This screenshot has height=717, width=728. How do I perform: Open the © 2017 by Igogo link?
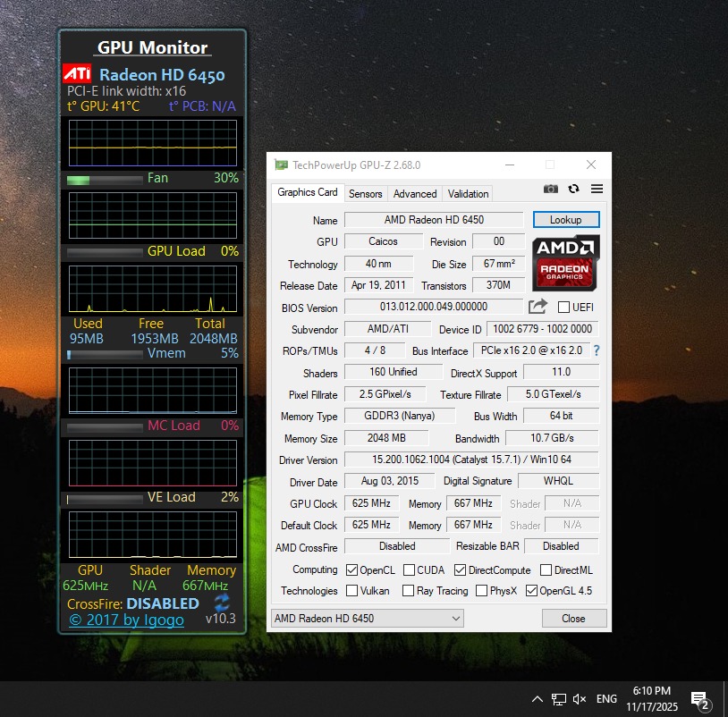click(126, 620)
